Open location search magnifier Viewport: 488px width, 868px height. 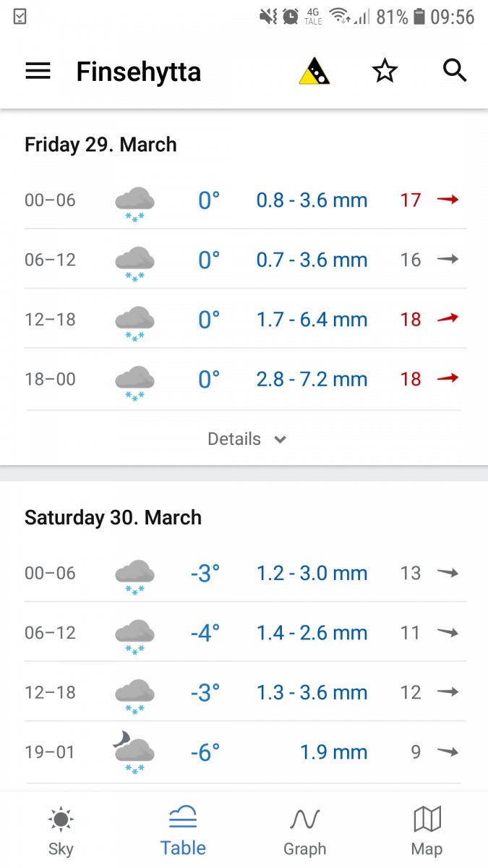(455, 71)
